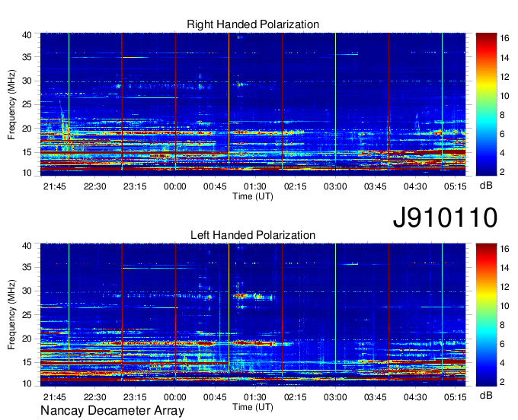Click the Left Handed spectrogram image
This screenshot has width=518, height=420.
coord(253,315)
